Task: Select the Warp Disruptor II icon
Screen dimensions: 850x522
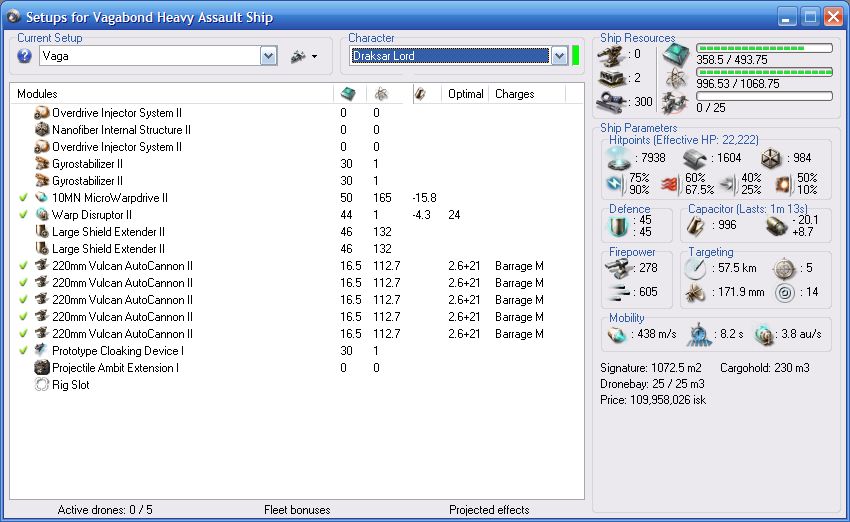Action: pos(42,215)
